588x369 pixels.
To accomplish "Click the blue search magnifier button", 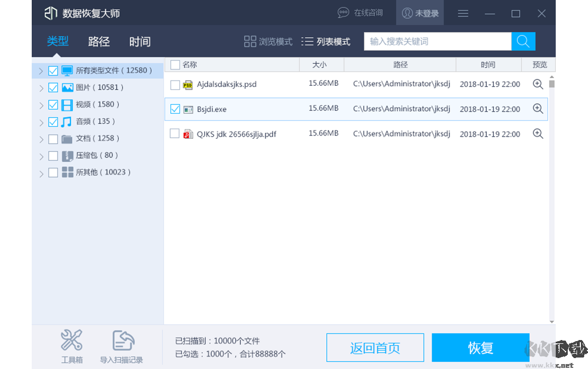I will point(523,41).
